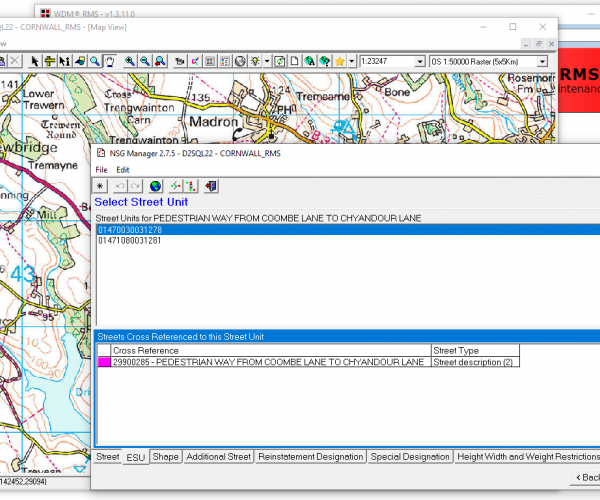Click the undo arrow in NSG toolbar
Viewport: 600px width, 500px height.
point(120,186)
